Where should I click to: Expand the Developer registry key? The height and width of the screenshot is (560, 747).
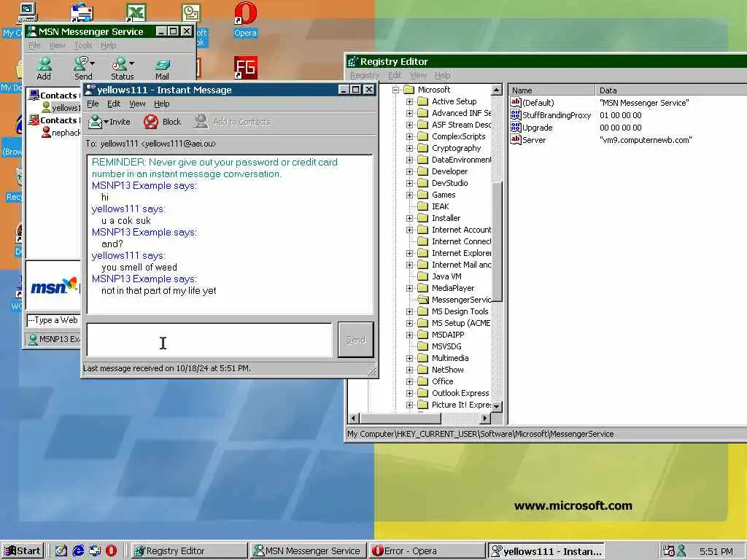point(410,171)
